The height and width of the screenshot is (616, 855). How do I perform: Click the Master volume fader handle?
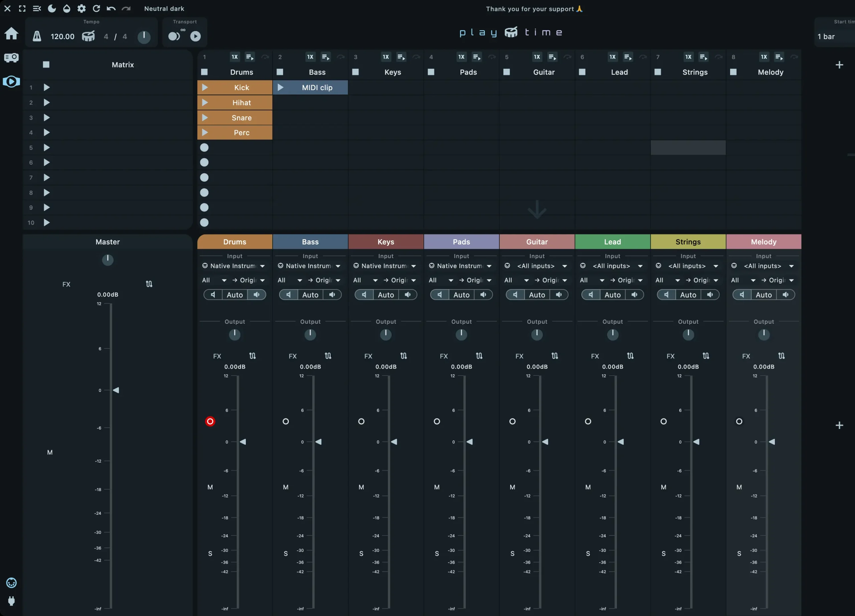coord(116,390)
